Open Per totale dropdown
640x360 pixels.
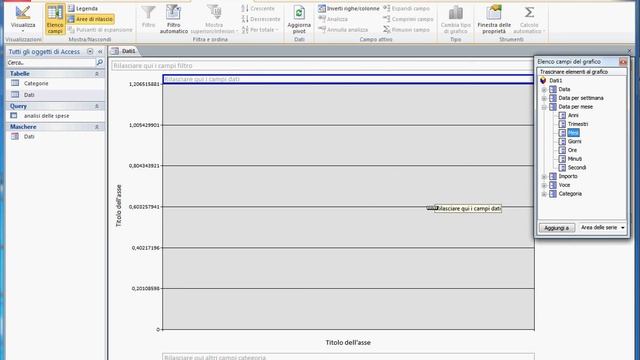tap(260, 30)
